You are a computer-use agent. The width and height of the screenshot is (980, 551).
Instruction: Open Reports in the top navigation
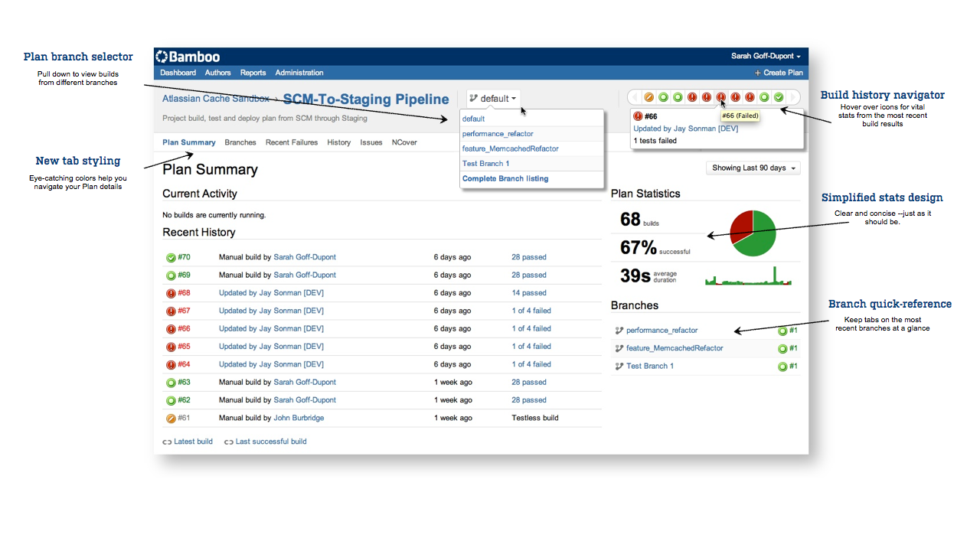[x=253, y=73]
